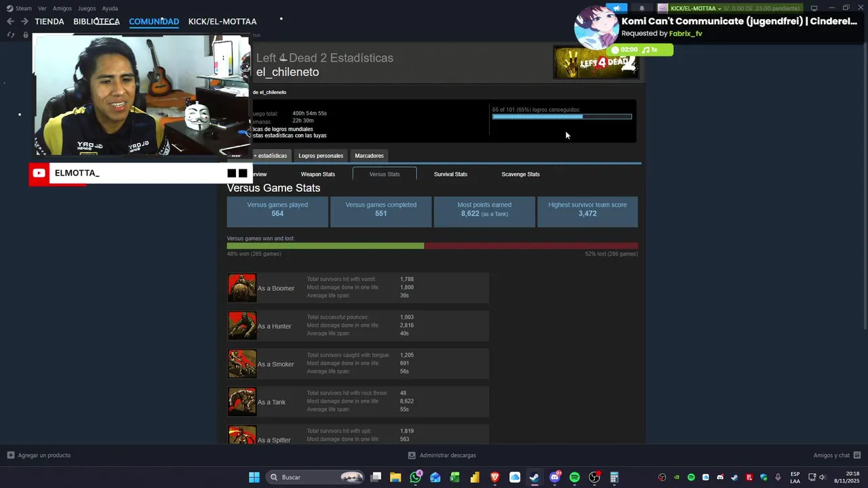Click the padlock icon beside the URL
Image resolution: width=868 pixels, height=488 pixels.
pos(26,35)
